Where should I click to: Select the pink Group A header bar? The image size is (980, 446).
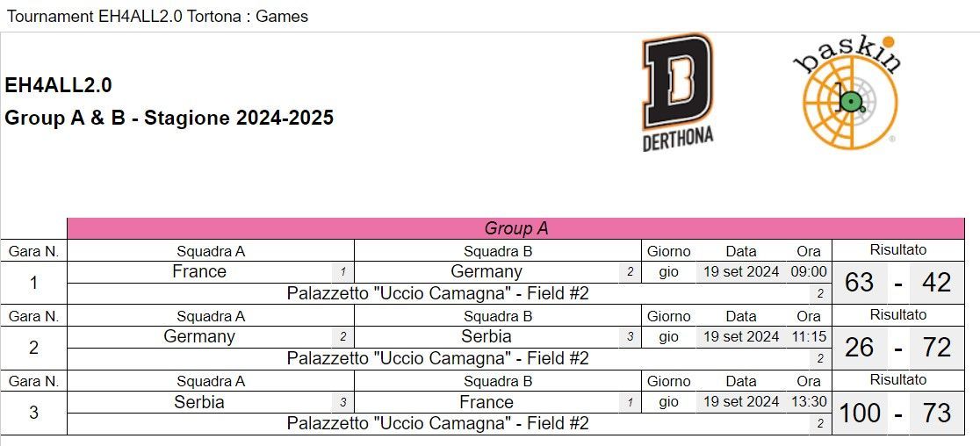515,228
